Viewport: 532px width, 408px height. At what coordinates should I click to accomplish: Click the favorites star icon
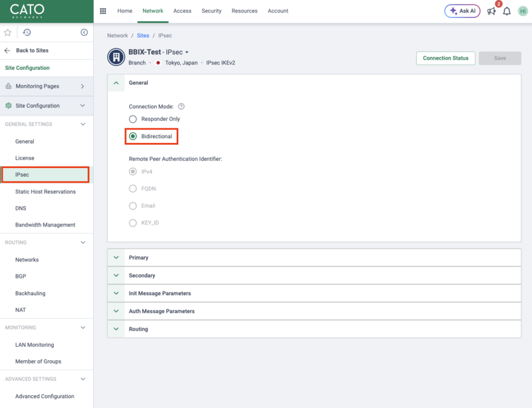coord(7,33)
